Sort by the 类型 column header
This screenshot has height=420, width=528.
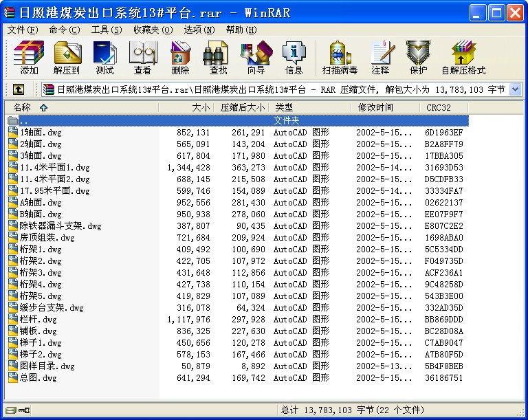click(x=310, y=107)
